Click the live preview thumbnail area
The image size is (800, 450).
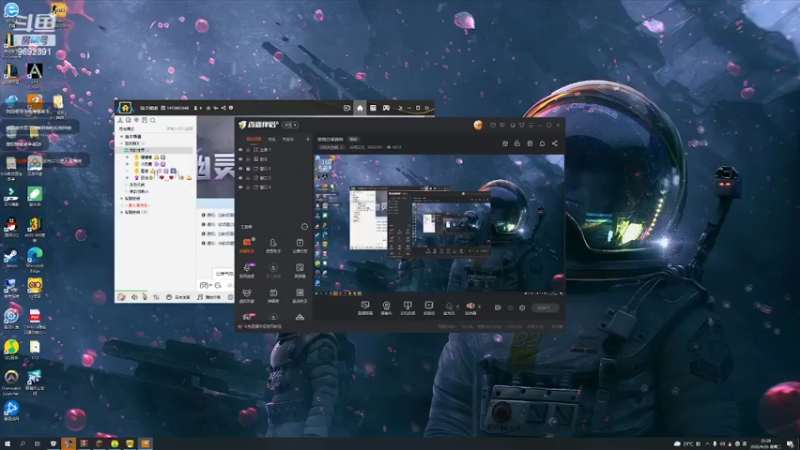(439, 224)
